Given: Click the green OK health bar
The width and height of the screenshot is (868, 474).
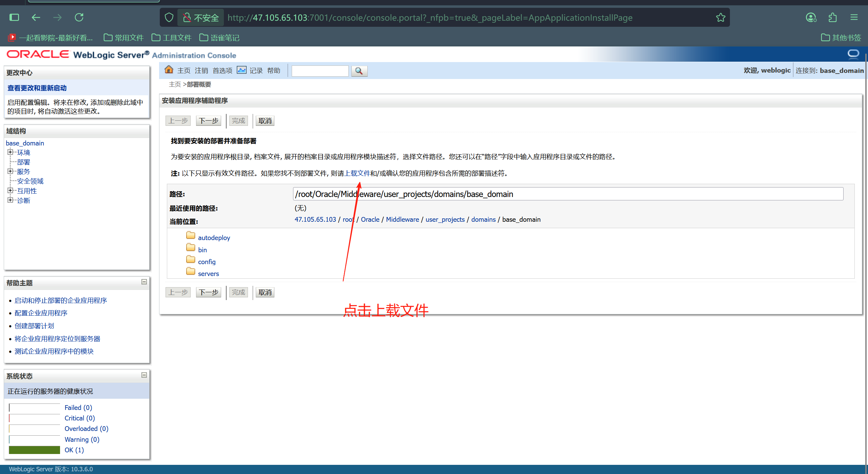Looking at the screenshot, I should [34, 450].
